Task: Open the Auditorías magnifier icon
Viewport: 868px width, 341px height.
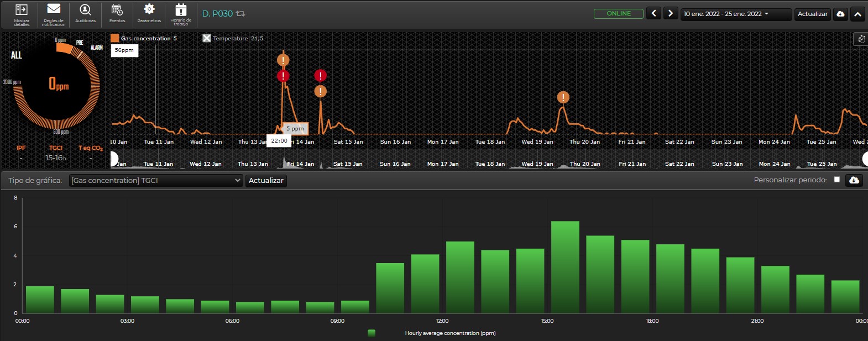Action: (x=85, y=9)
